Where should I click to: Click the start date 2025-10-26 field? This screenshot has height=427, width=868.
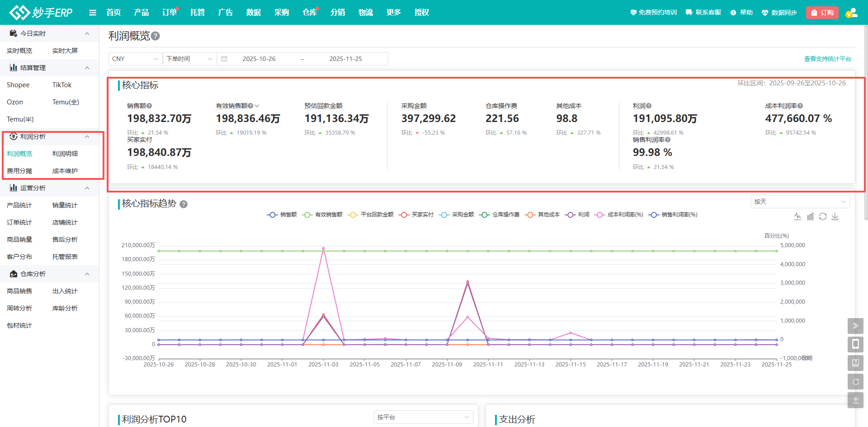coord(259,59)
